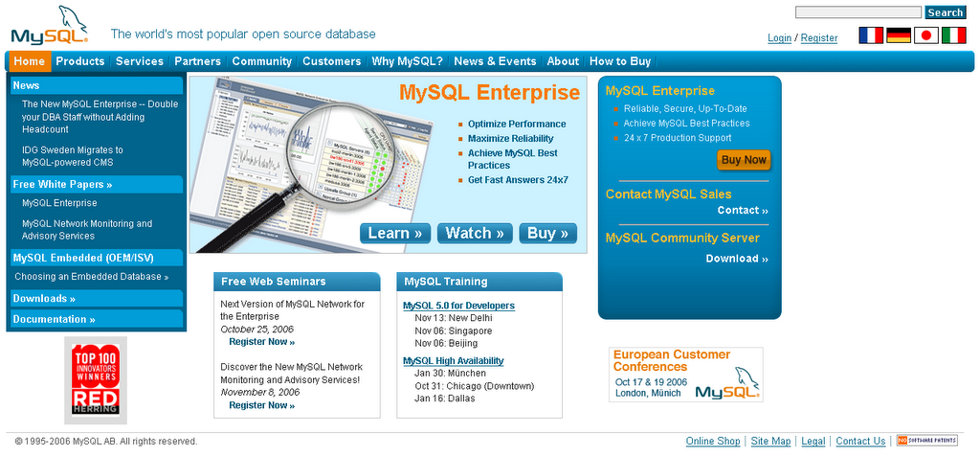Open the News sidebar heading
The height and width of the screenshot is (456, 980).
(97, 85)
